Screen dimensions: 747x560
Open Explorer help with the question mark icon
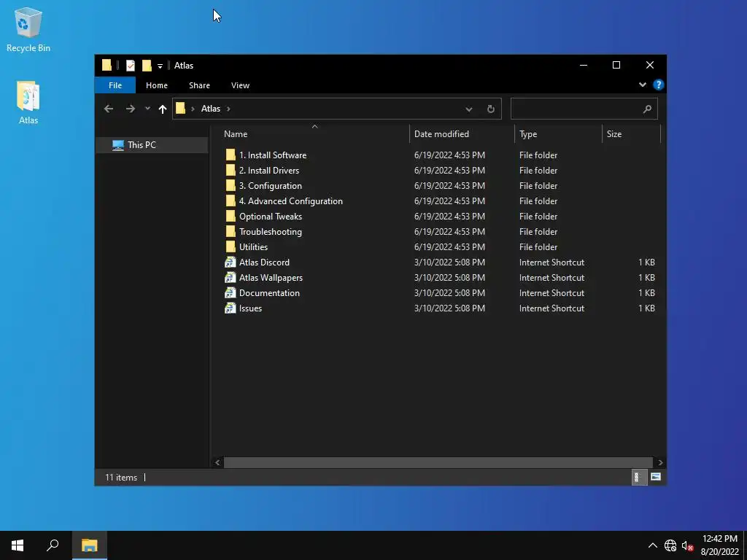(659, 85)
